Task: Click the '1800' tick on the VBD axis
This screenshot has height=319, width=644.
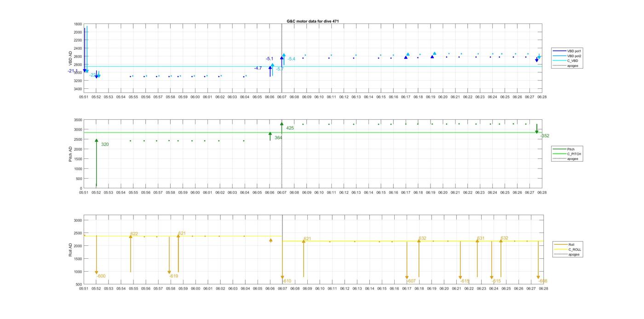Action: tap(78, 24)
